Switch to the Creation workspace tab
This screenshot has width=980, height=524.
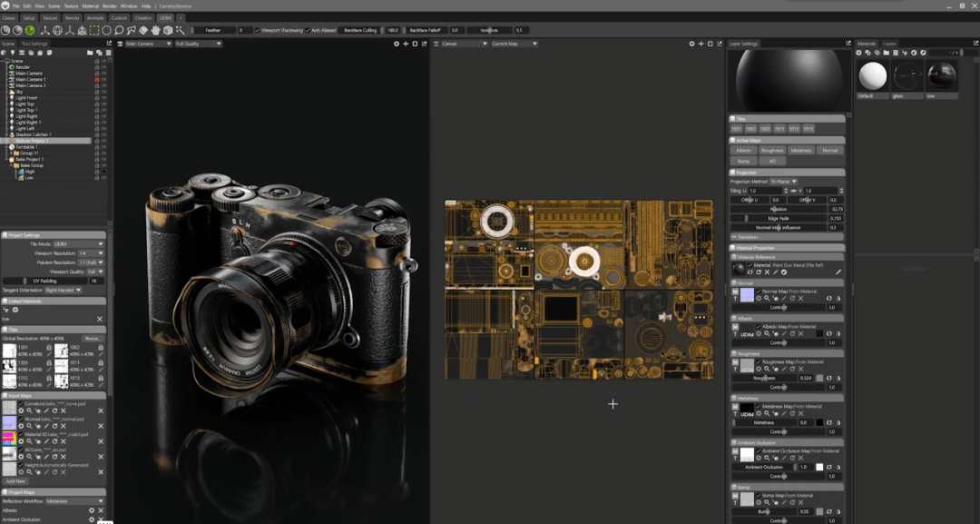click(143, 18)
